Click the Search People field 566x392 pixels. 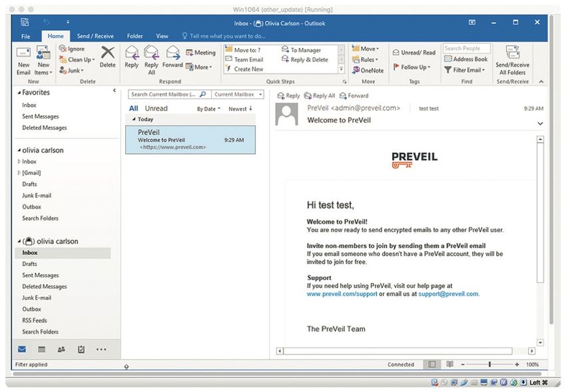coord(466,49)
